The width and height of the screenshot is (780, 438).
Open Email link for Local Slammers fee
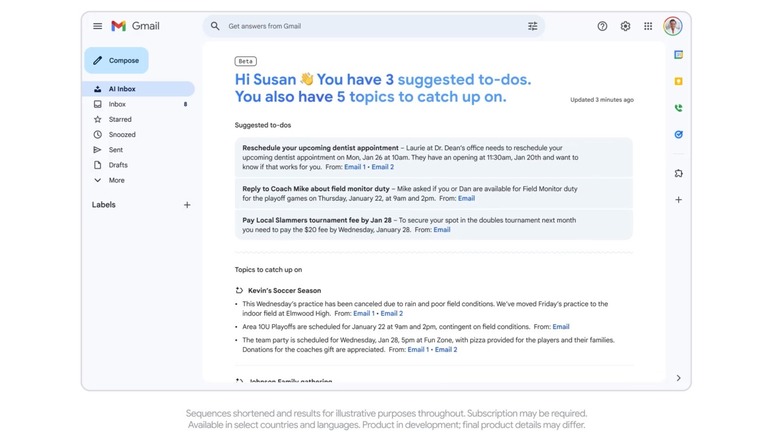pos(442,229)
